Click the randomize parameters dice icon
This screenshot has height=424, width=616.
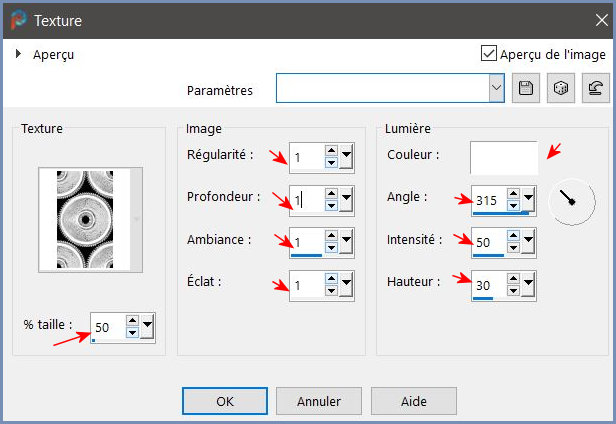pyautogui.click(x=561, y=89)
